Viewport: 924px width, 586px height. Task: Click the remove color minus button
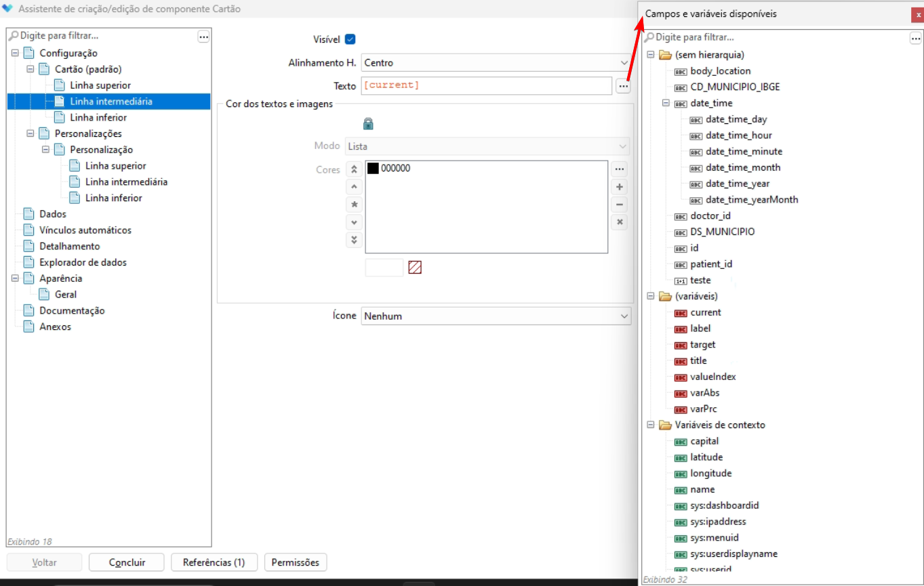click(x=619, y=205)
